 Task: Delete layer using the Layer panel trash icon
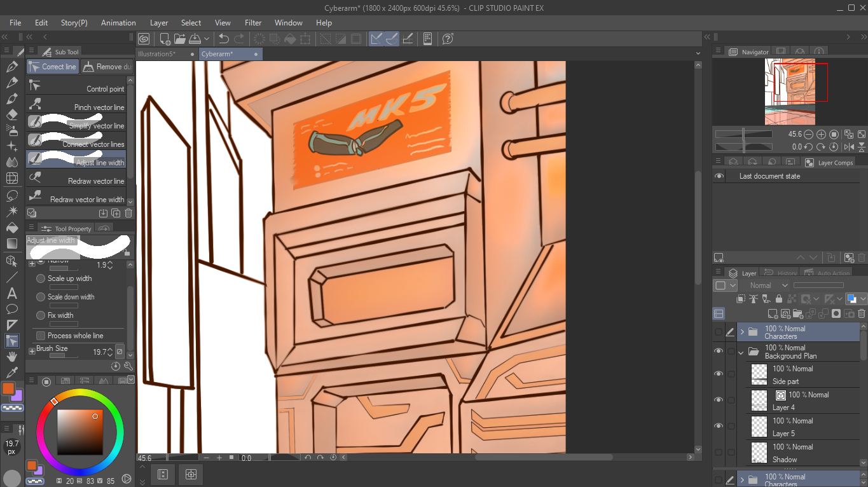(862, 313)
